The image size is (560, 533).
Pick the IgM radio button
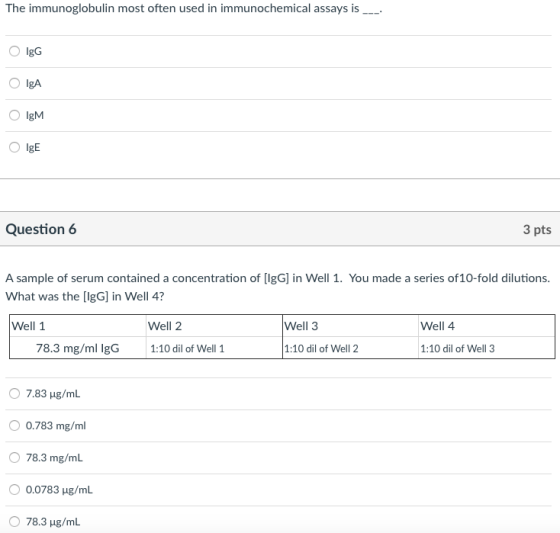[14, 115]
